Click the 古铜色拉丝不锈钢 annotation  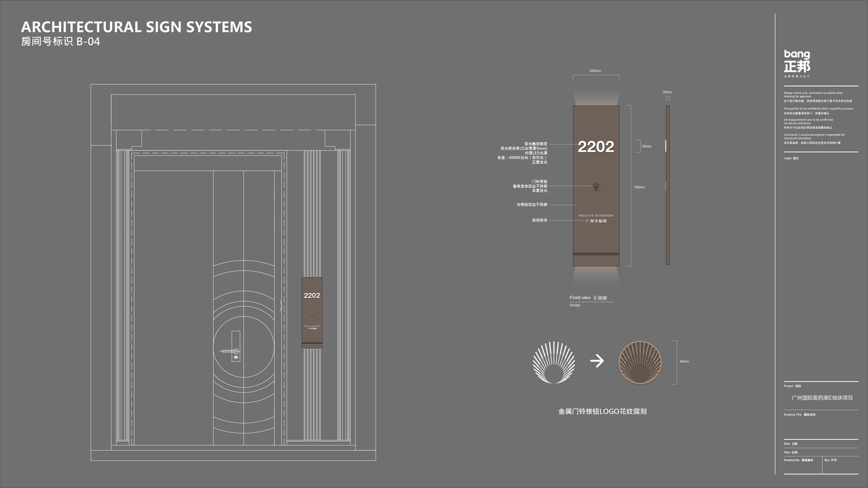(532, 205)
